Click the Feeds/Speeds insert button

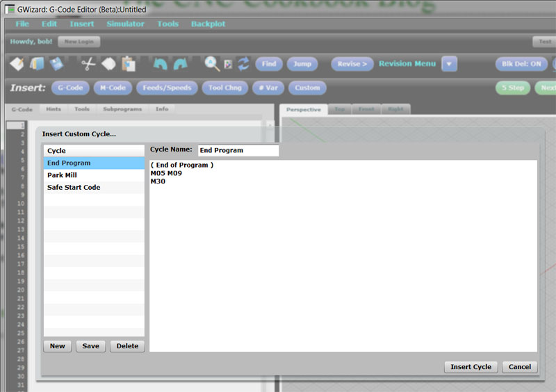tap(167, 88)
